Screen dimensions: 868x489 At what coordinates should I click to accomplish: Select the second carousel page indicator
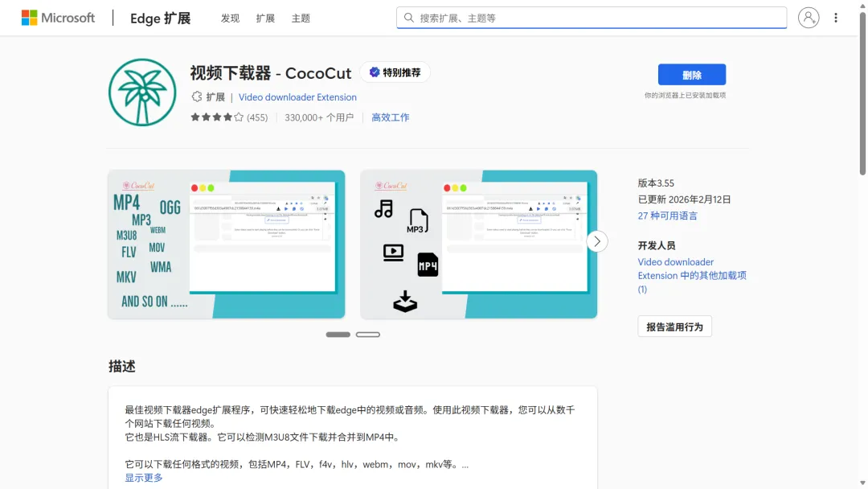click(x=367, y=335)
